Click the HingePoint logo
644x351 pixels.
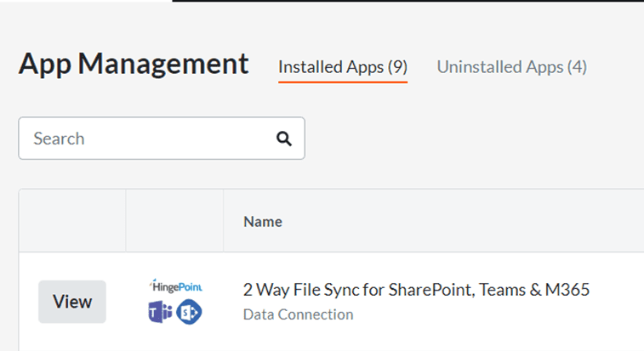tap(175, 286)
